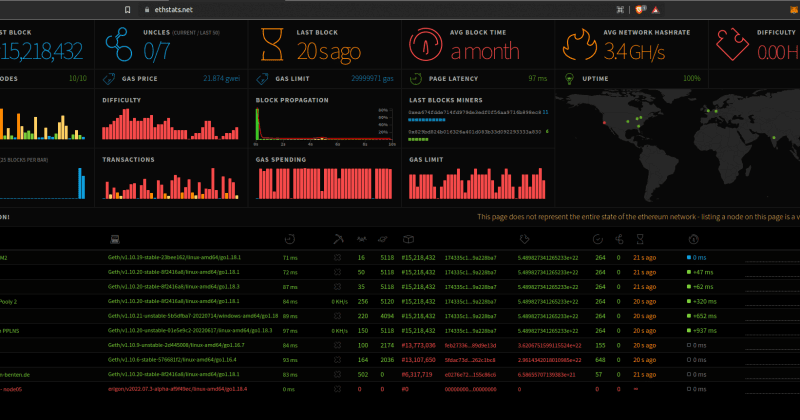Sort table by propagation time icon
The height and width of the screenshot is (420, 800).
coord(693,239)
